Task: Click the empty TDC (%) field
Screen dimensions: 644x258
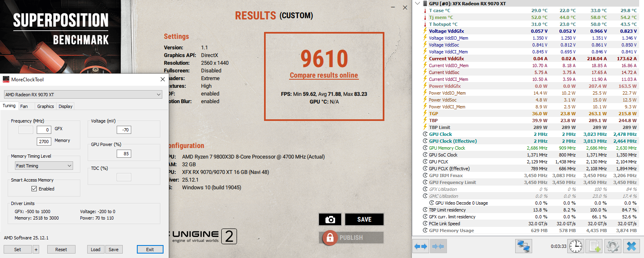Action: [x=124, y=177]
